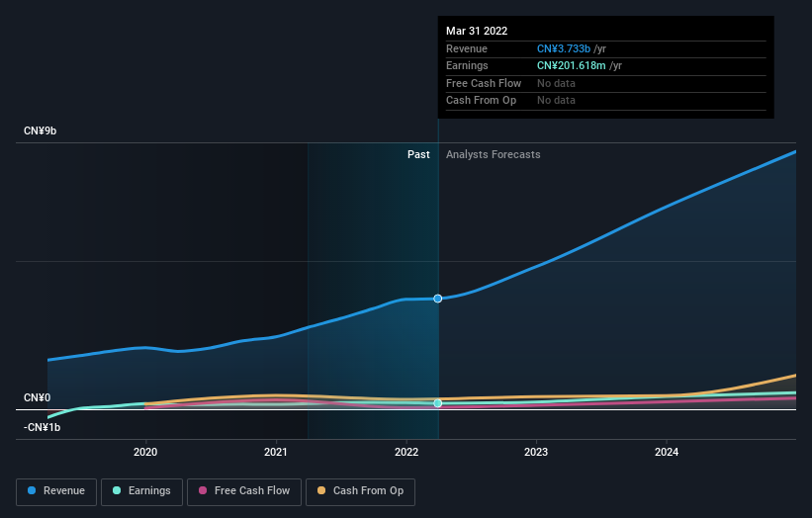Click the 2022 x-axis label
The width and height of the screenshot is (812, 518).
coord(406,452)
